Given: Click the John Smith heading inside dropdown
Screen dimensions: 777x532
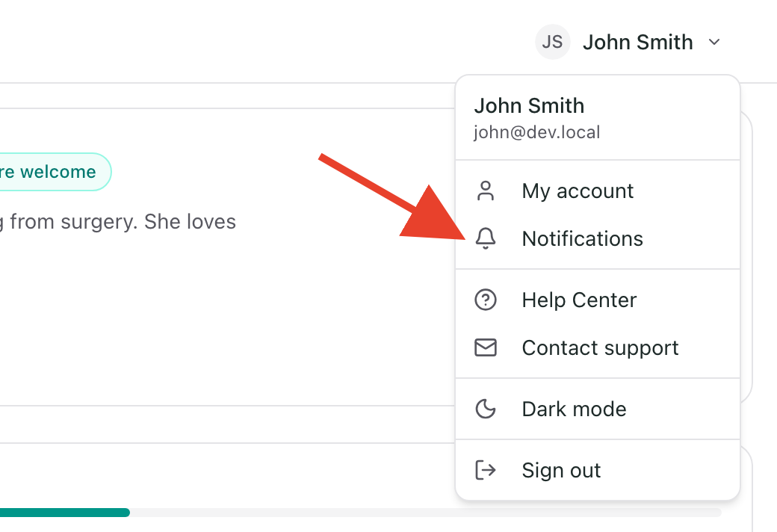Looking at the screenshot, I should 529,105.
